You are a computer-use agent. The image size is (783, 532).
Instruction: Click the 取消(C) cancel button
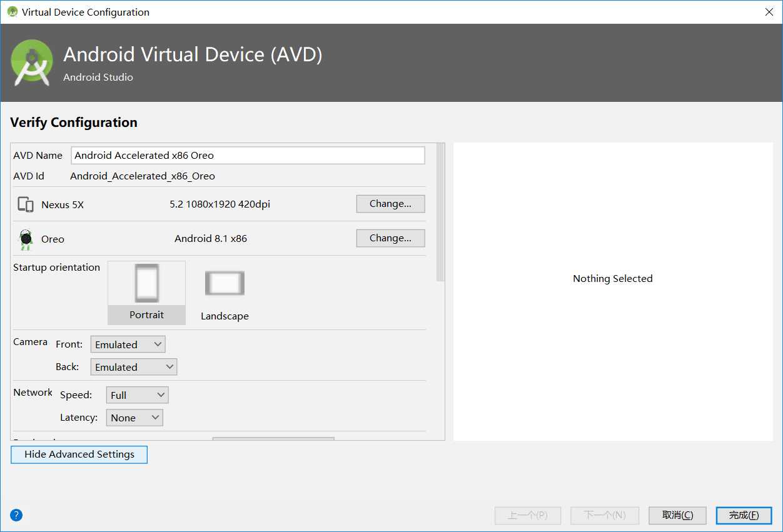pos(678,515)
